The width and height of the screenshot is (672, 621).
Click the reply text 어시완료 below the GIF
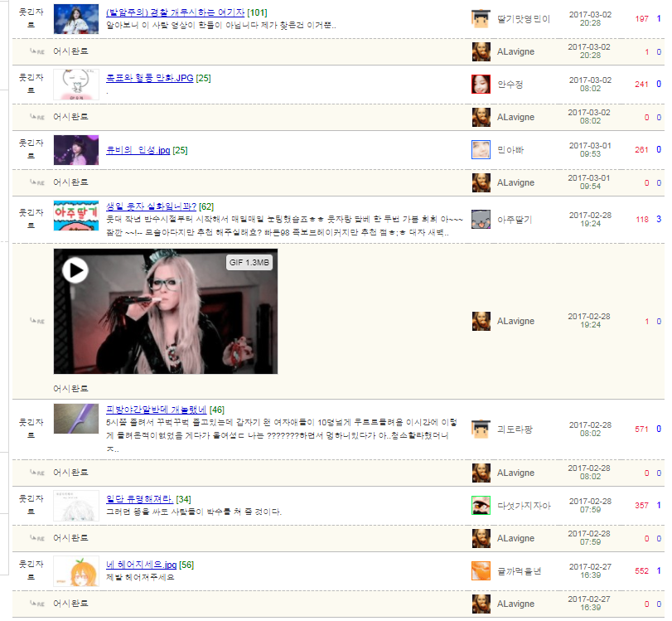[x=70, y=388]
